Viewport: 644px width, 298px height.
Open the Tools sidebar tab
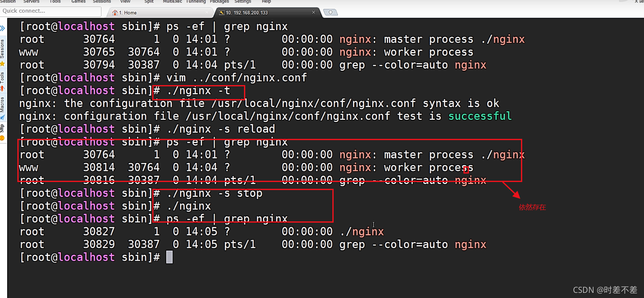point(3,81)
